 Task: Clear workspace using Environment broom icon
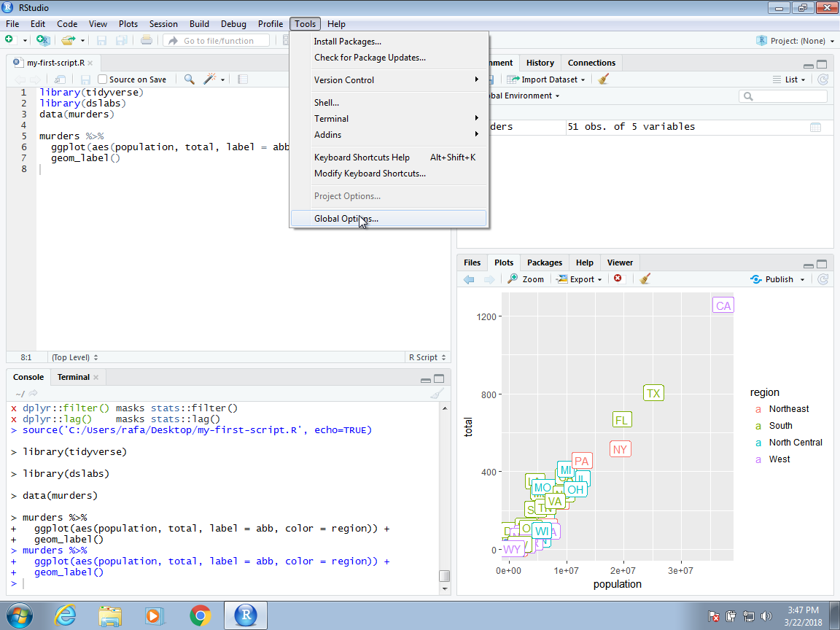(602, 79)
